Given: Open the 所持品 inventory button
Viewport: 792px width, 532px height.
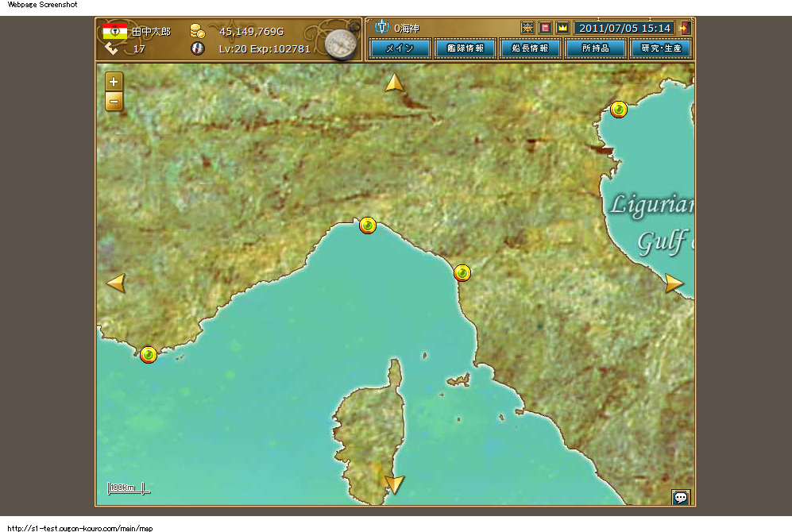Looking at the screenshot, I should [595, 48].
